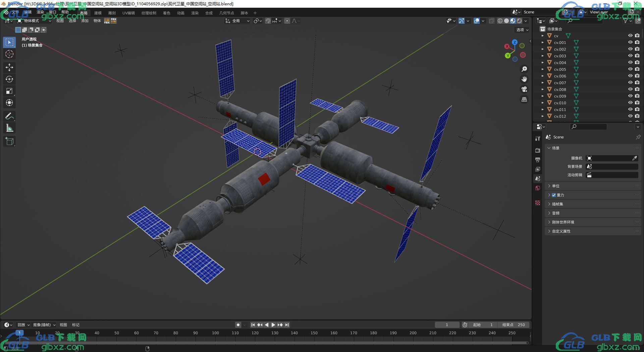
Task: Toggle the 重力 checkbox
Action: tap(554, 195)
